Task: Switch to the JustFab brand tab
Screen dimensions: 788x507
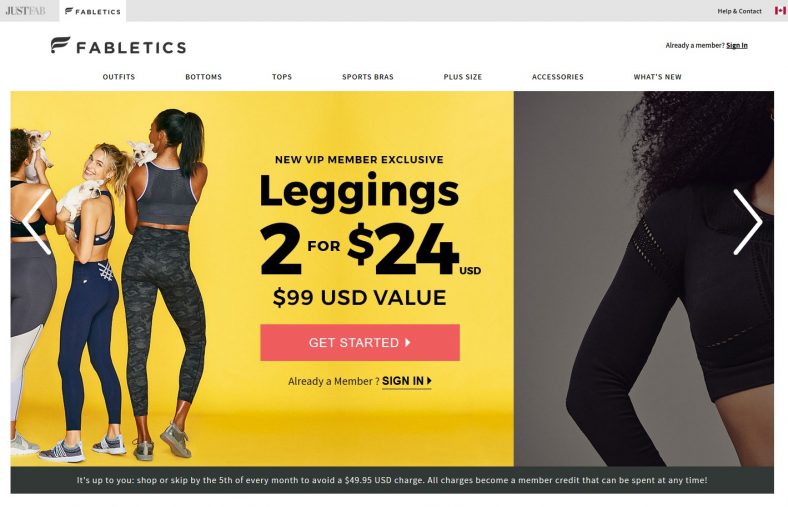Action: coord(26,11)
